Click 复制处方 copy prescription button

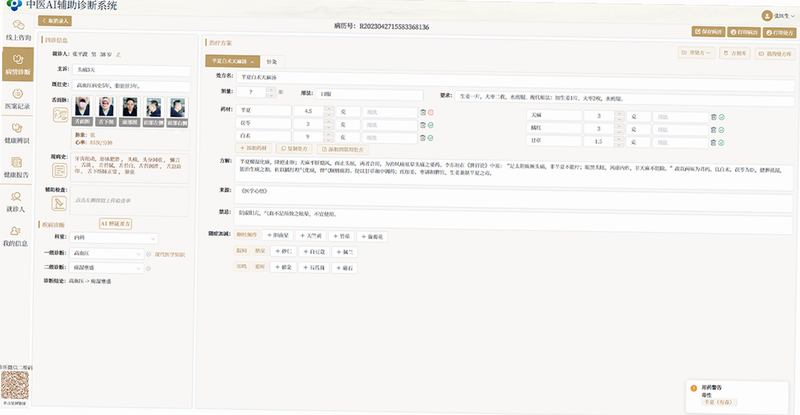pyautogui.click(x=294, y=149)
